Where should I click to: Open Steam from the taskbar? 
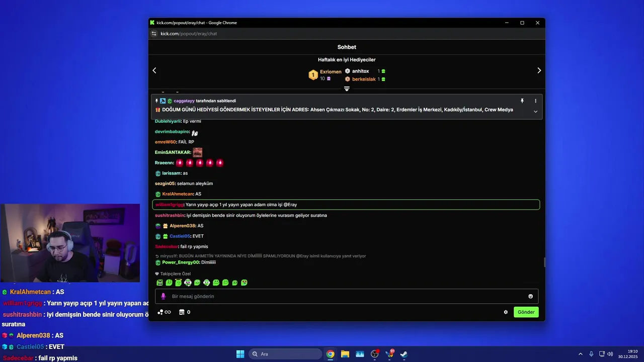[404, 354]
